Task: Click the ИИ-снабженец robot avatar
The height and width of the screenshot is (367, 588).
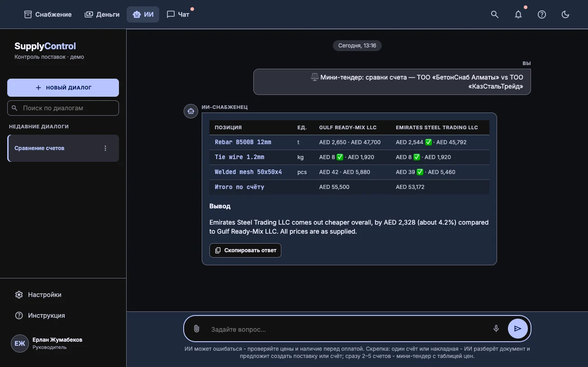Action: [191, 111]
